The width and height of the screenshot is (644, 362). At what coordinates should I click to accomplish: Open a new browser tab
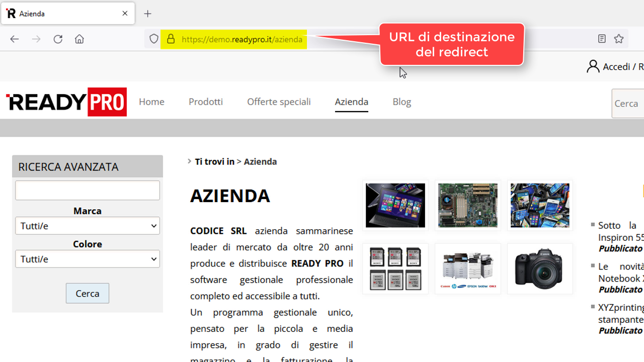[147, 14]
